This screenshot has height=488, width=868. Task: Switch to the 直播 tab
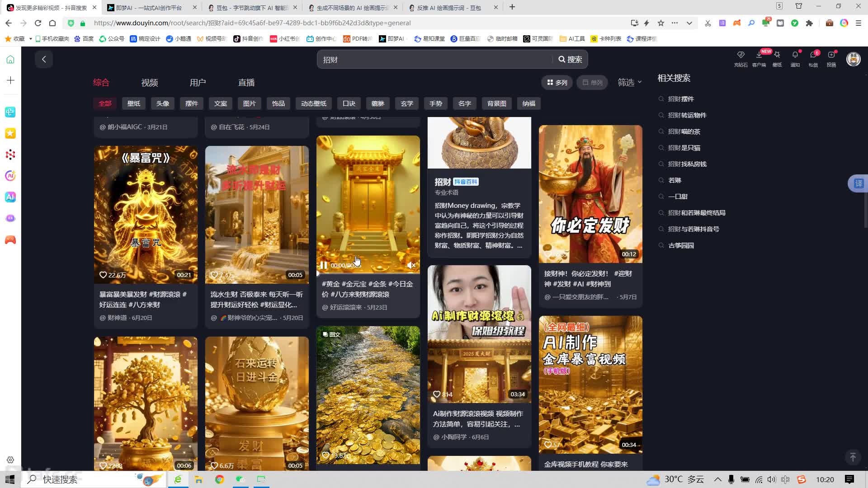pos(246,83)
